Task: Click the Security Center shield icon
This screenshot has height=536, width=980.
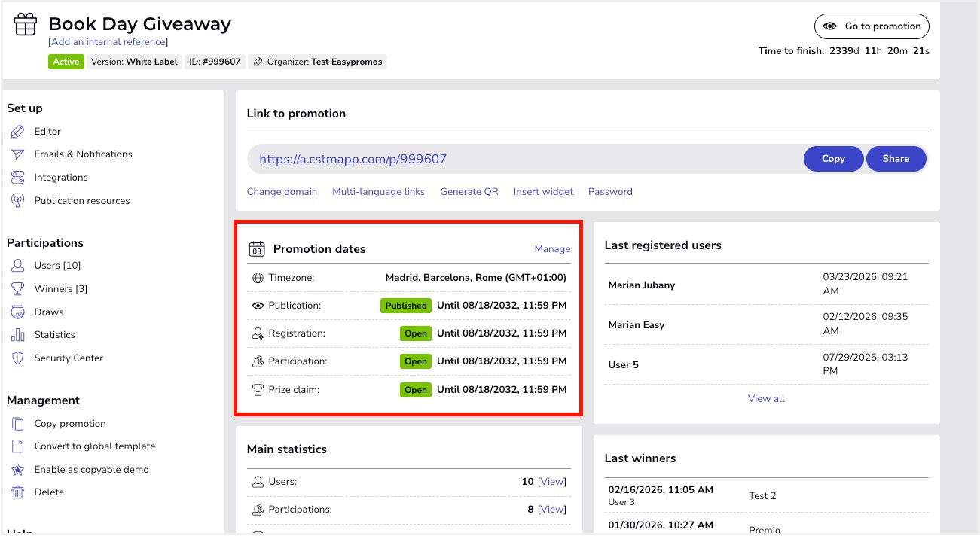Action: pyautogui.click(x=18, y=358)
